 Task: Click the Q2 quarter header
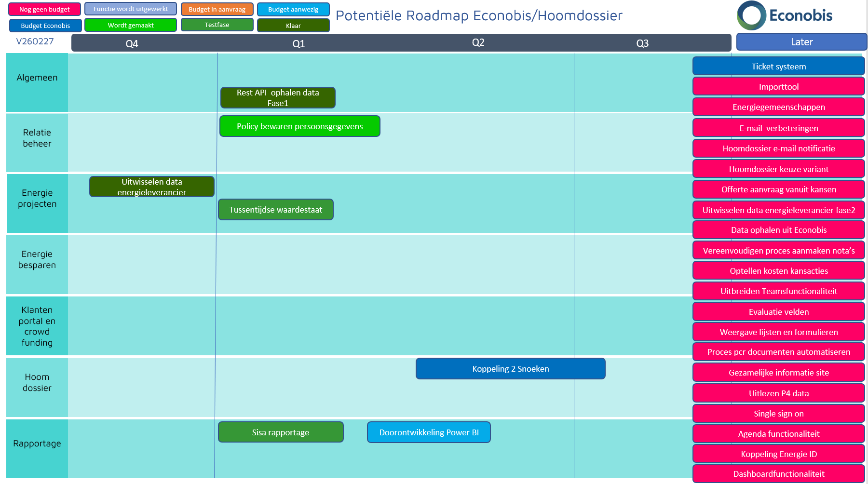pos(478,42)
